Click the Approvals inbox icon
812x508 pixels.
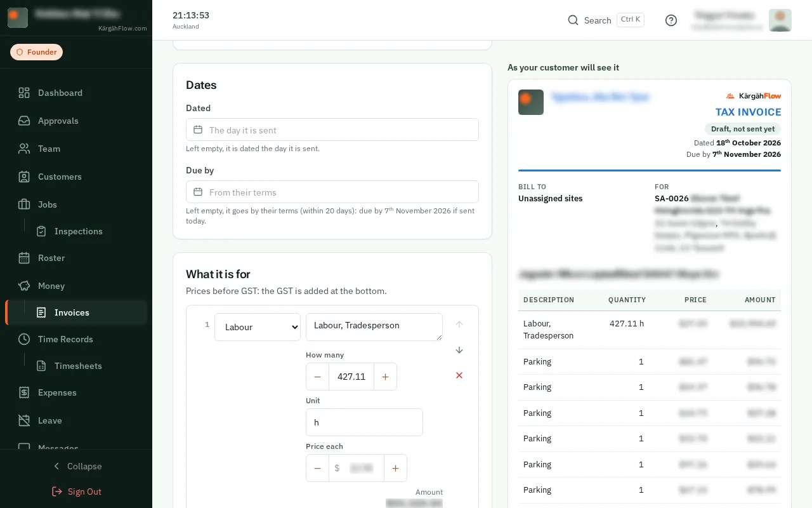(x=24, y=121)
